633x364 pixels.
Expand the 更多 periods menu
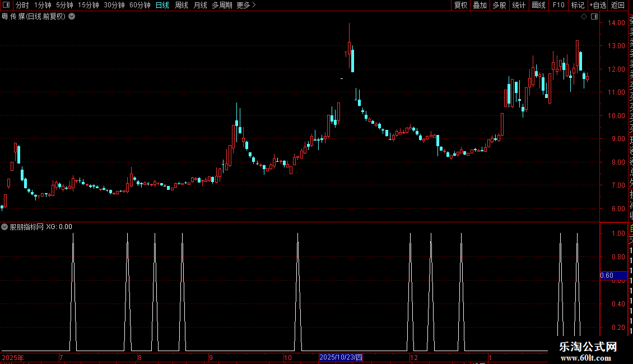(x=246, y=5)
